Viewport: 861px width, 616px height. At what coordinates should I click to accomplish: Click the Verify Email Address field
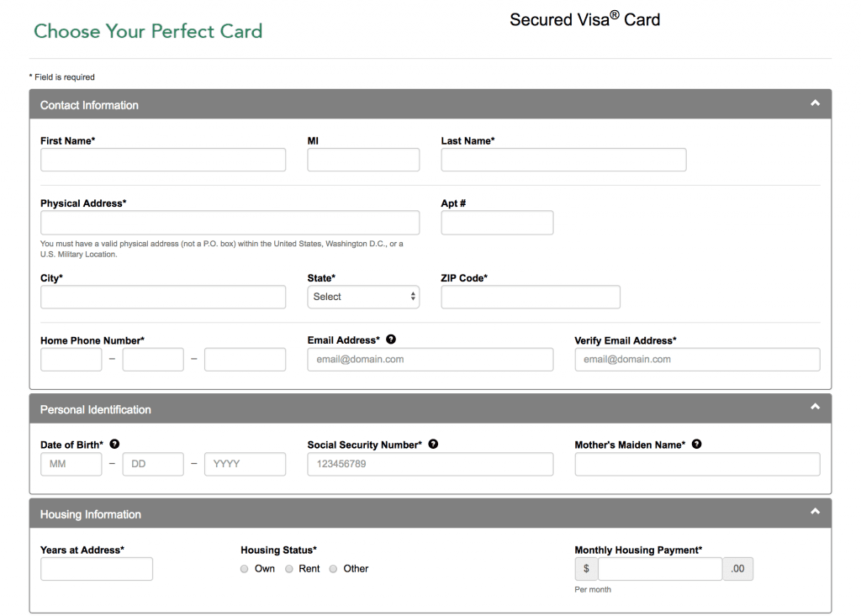tap(697, 360)
